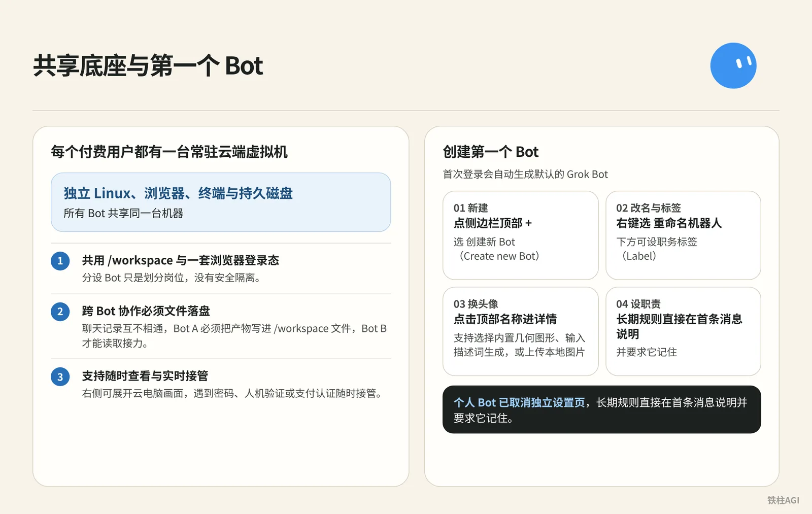Click the text 独立 Linux、浏览器、终端与持久磁盘
The image size is (812, 514).
178,193
